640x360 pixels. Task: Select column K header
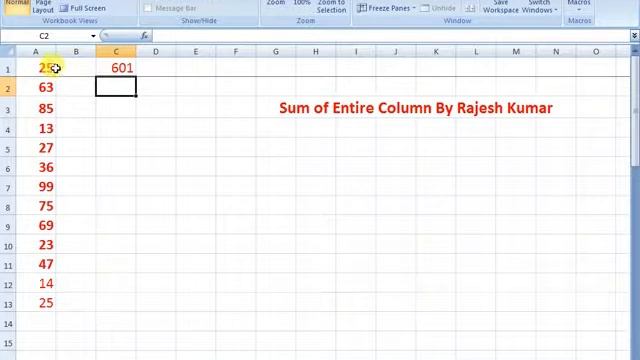point(436,51)
